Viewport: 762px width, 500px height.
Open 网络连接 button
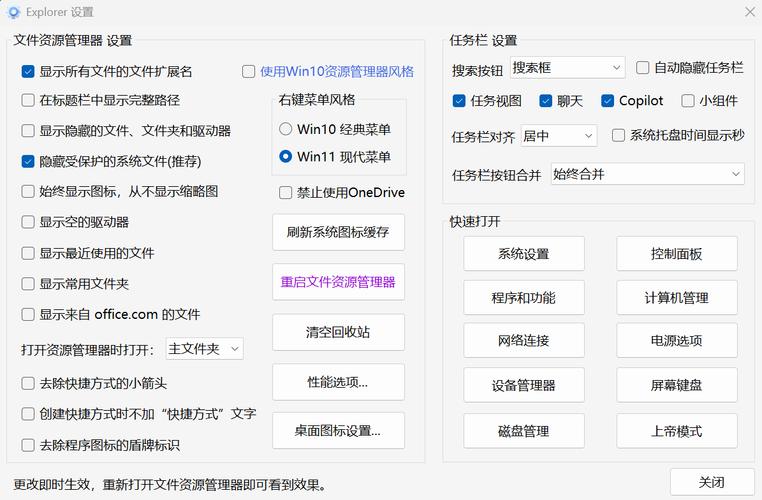[524, 340]
